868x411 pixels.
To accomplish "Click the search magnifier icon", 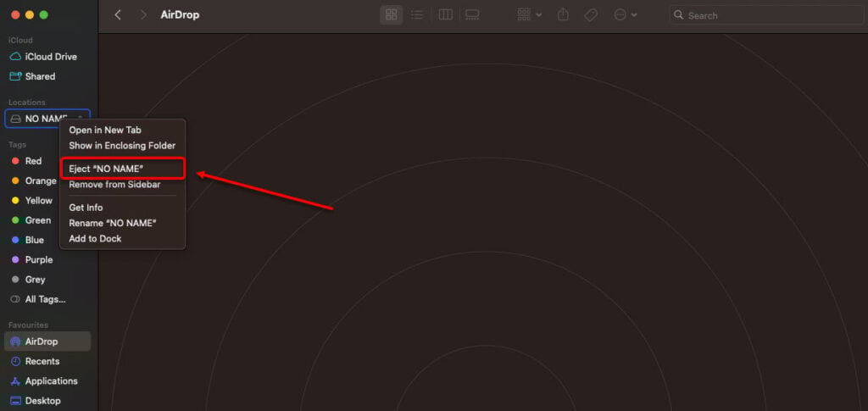I will (679, 15).
